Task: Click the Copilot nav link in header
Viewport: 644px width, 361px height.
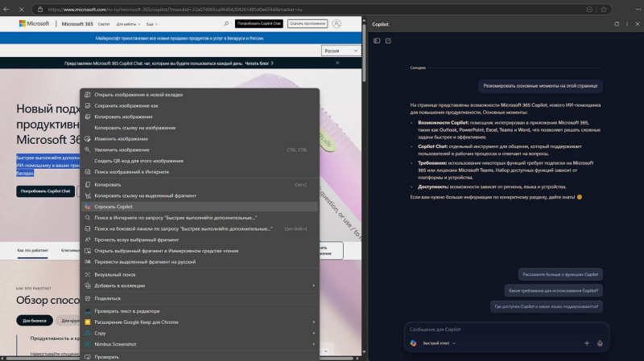Action: (104, 24)
